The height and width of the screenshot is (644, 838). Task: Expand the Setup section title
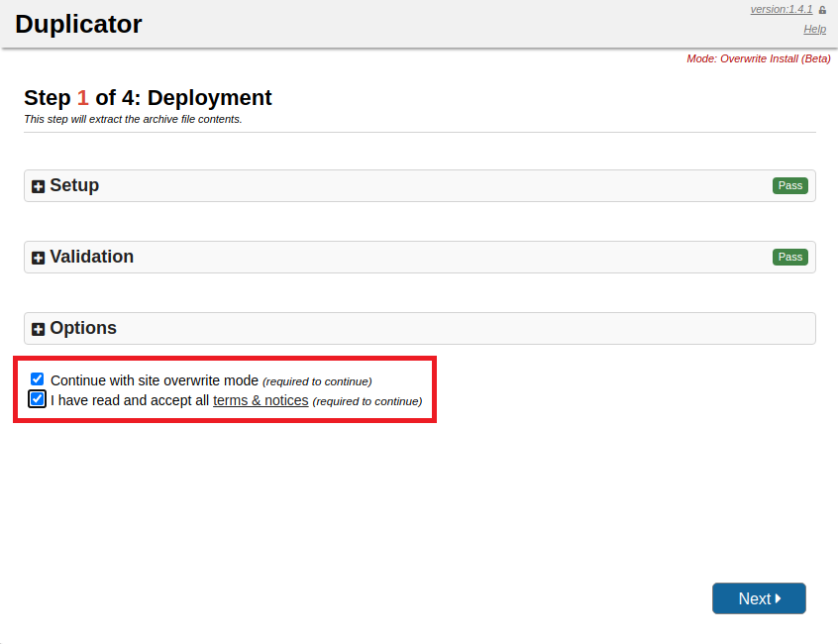pyautogui.click(x=74, y=185)
